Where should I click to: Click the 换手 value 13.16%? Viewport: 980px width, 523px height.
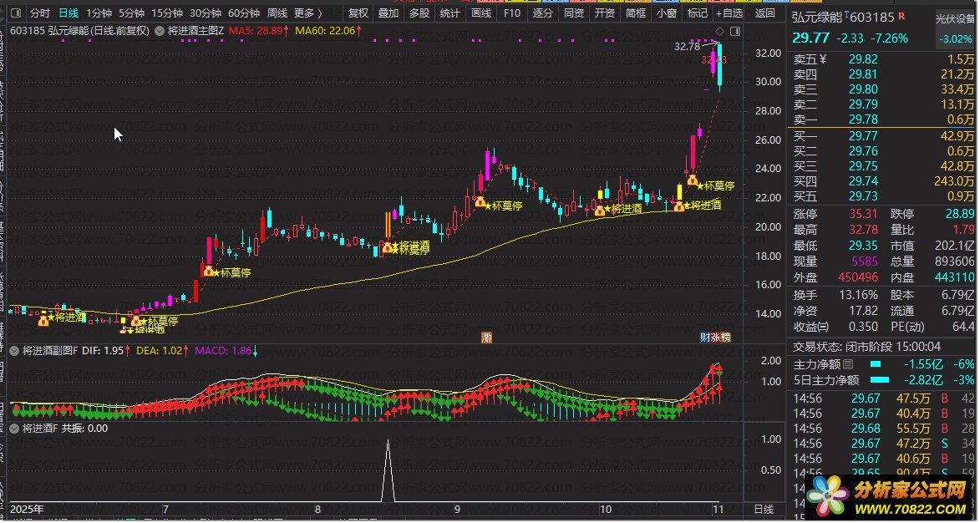857,295
